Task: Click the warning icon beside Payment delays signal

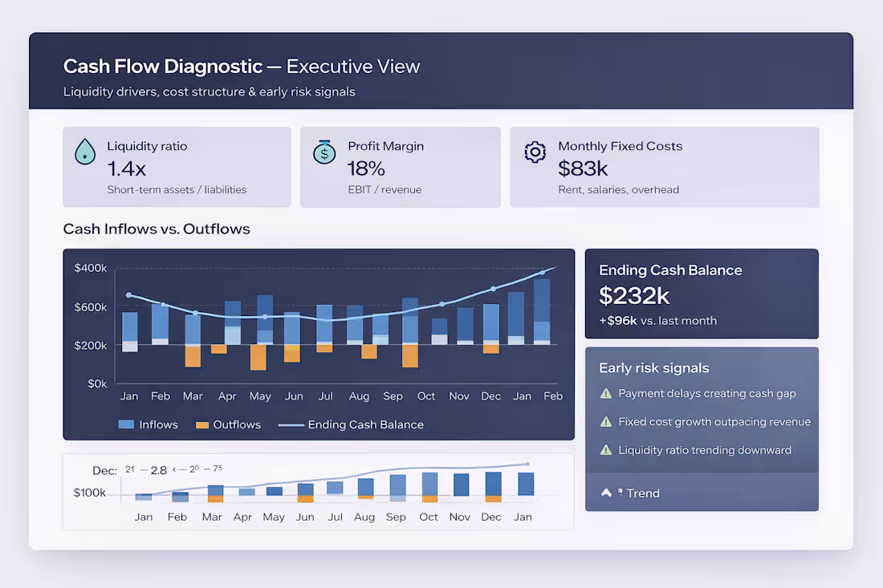Action: click(x=608, y=393)
